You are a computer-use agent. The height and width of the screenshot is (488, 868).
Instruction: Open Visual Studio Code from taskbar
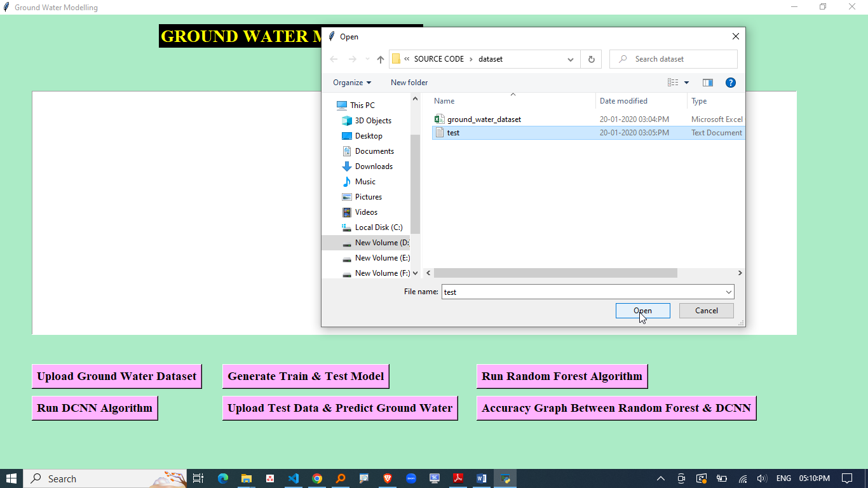tap(294, 478)
